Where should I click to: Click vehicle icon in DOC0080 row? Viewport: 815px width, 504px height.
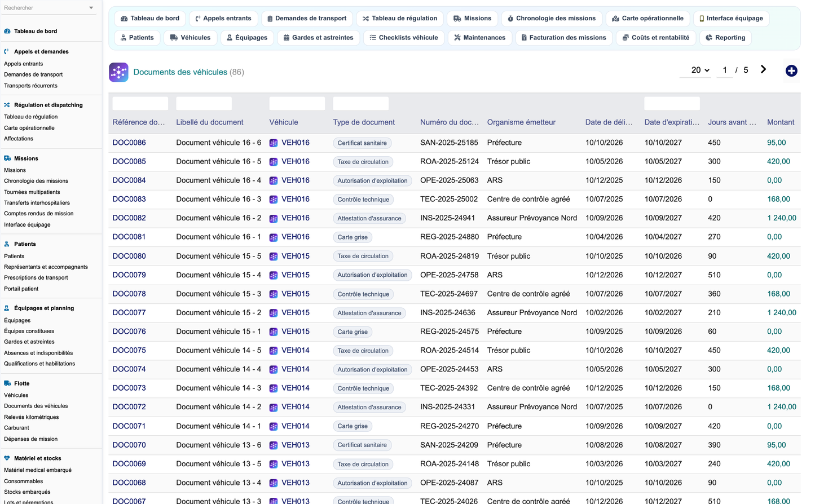[x=274, y=257]
